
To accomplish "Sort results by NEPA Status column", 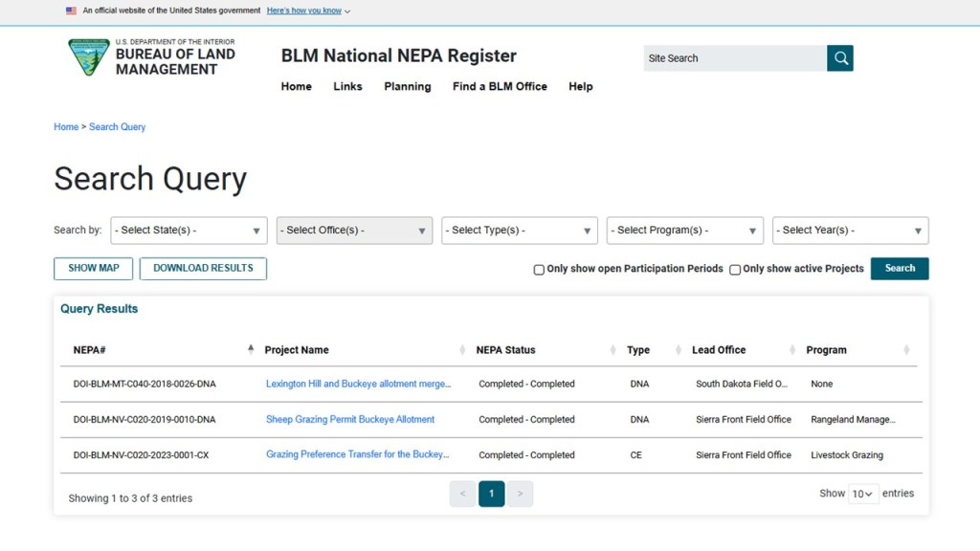I will click(505, 350).
